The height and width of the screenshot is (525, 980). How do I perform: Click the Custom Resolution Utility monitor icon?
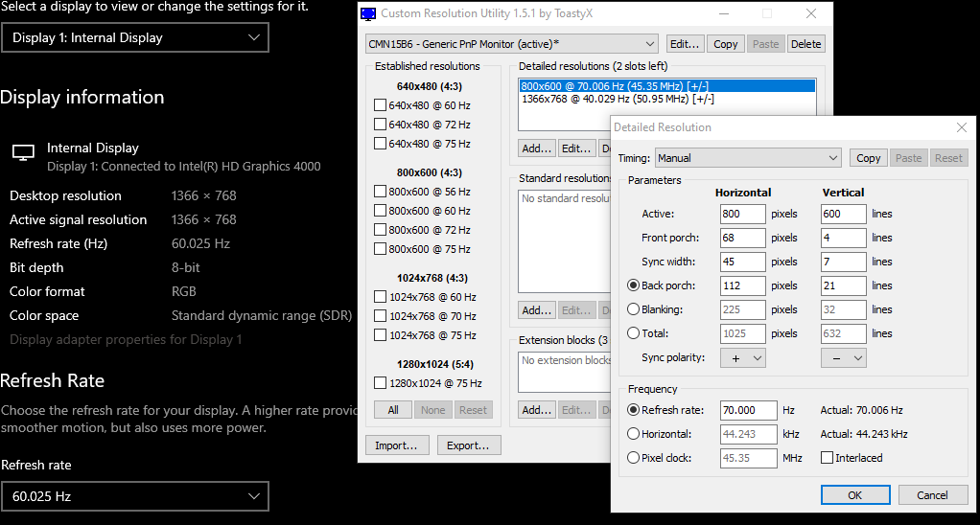[368, 14]
